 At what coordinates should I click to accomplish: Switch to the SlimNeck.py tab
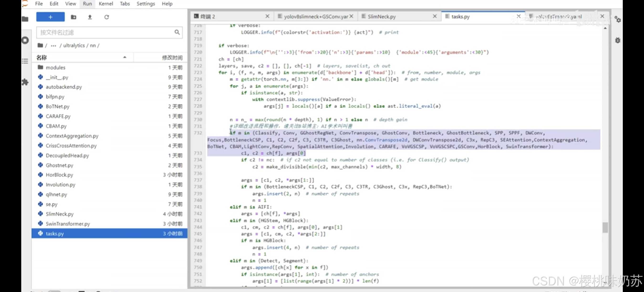coord(381,16)
